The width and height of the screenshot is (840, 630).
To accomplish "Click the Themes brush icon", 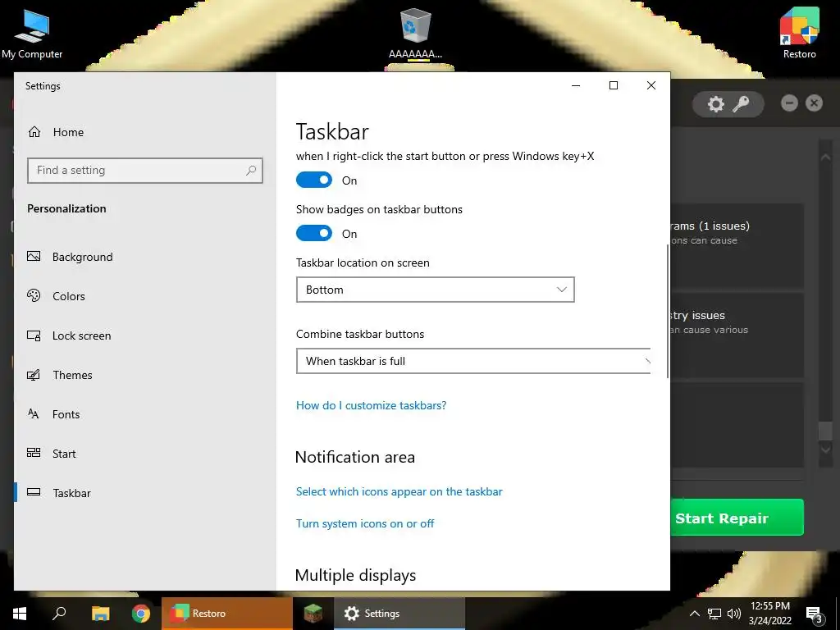I will tap(34, 374).
